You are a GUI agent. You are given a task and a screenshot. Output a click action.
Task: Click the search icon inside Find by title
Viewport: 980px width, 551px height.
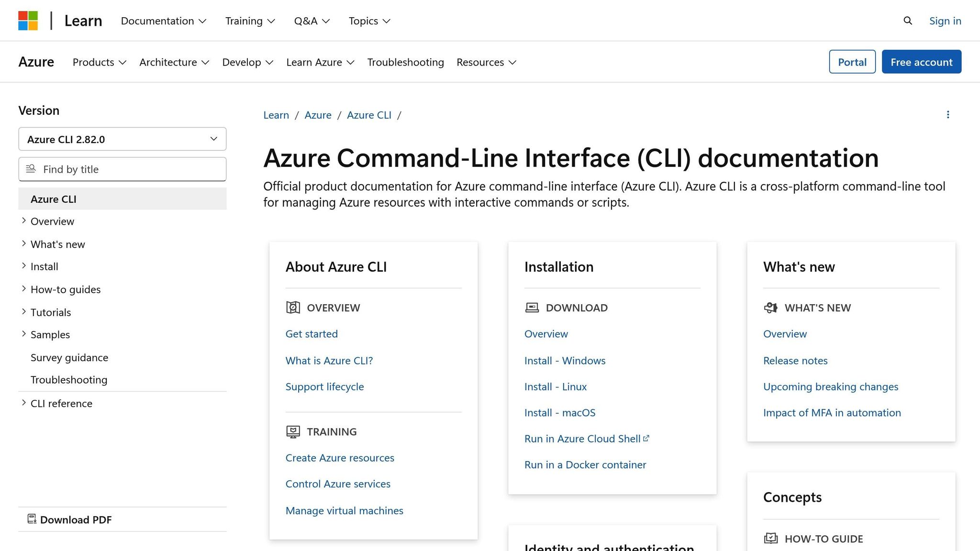click(x=31, y=169)
